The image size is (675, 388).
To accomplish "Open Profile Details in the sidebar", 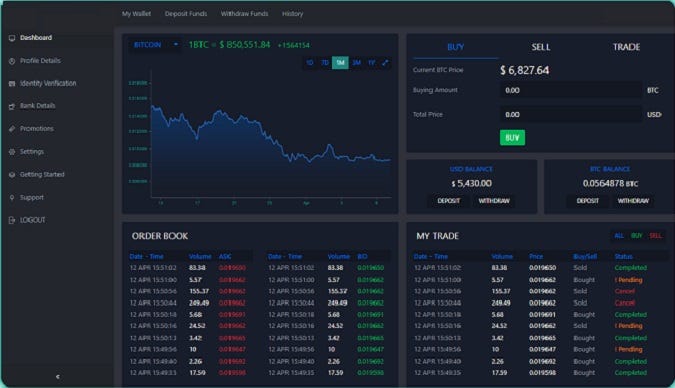I will pyautogui.click(x=40, y=61).
